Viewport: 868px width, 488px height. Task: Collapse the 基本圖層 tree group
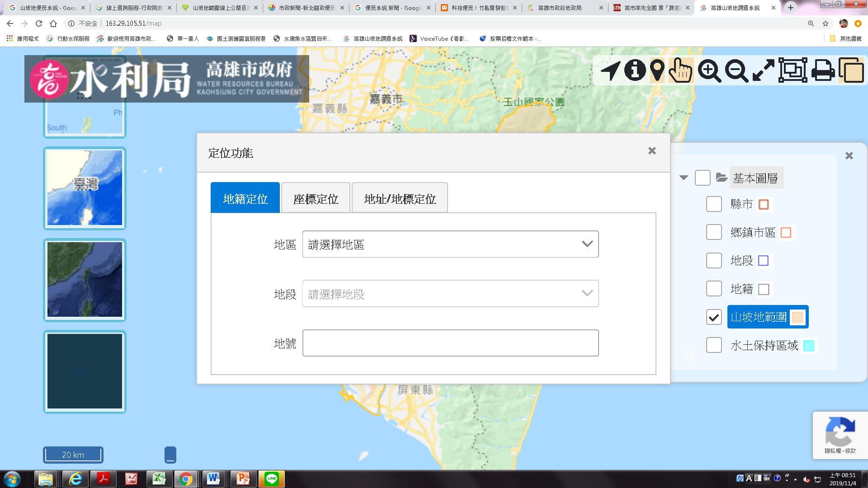click(x=684, y=178)
